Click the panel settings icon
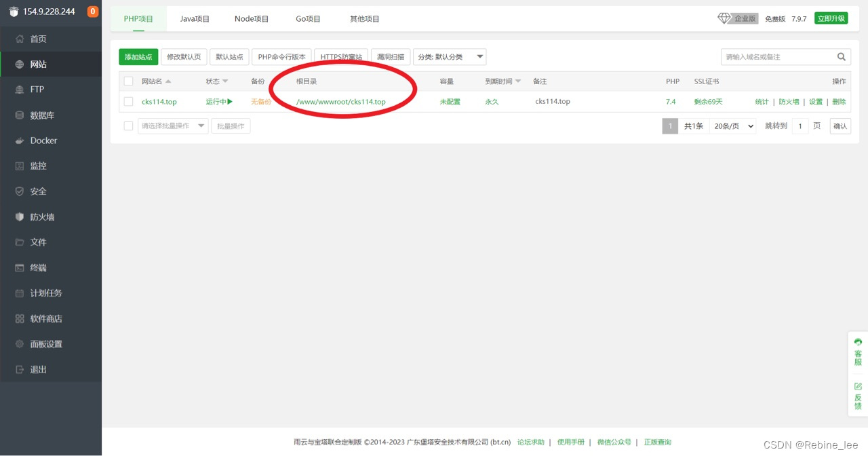868x456 pixels. point(20,344)
